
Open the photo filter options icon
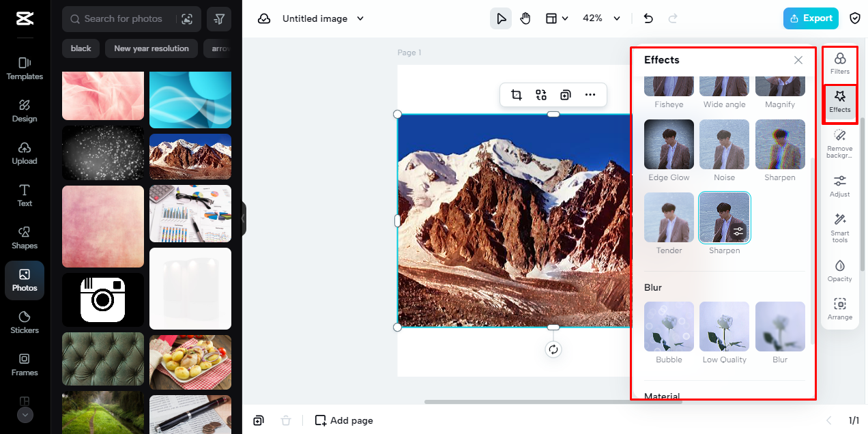point(218,19)
